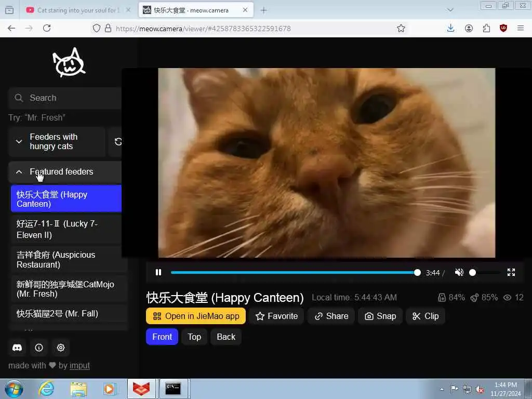Open Windows Explorer from taskbar
The height and width of the screenshot is (399, 532).
pyautogui.click(x=78, y=389)
